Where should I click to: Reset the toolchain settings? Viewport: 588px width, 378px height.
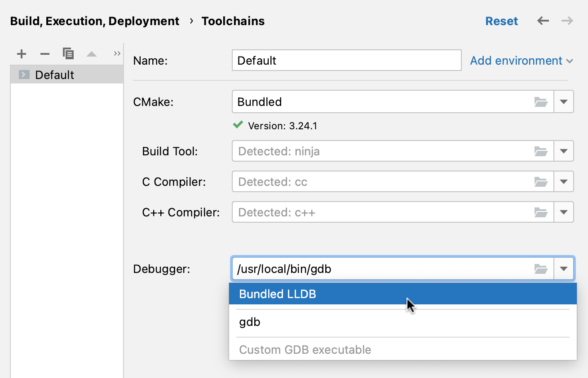(502, 21)
